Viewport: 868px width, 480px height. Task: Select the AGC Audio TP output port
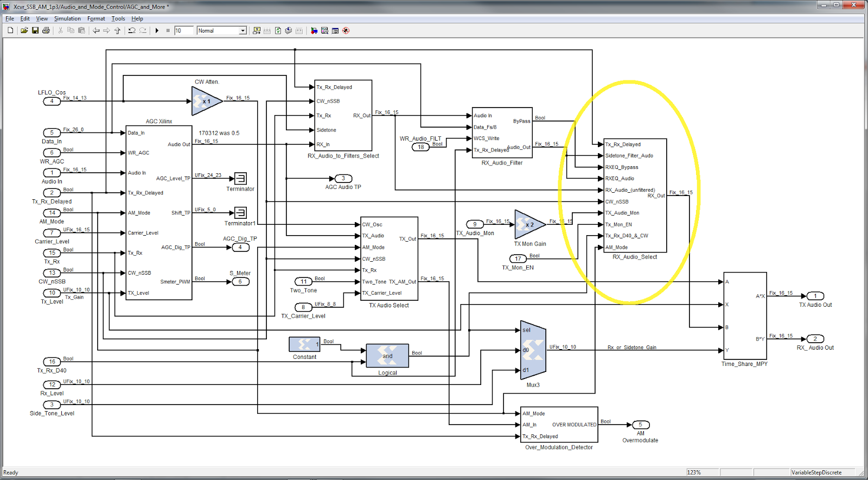[x=343, y=178]
